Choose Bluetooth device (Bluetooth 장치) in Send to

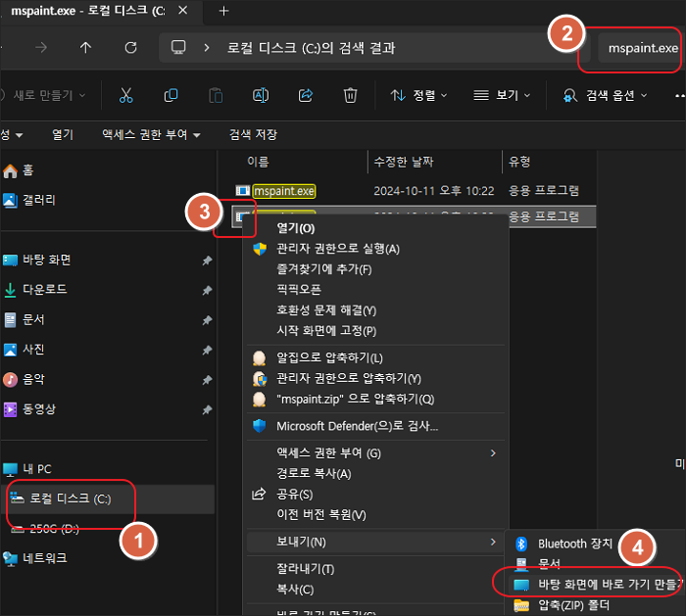575,544
